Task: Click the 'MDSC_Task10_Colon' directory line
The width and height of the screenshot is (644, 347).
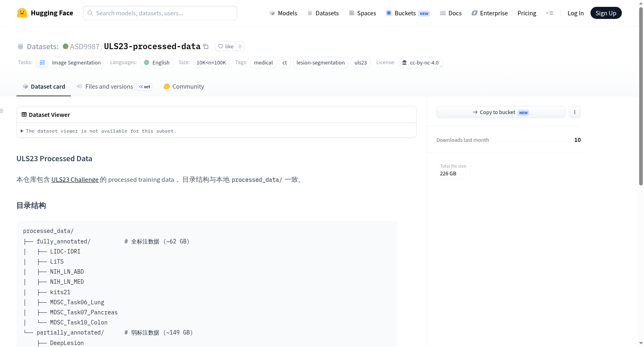Action: (x=78, y=322)
